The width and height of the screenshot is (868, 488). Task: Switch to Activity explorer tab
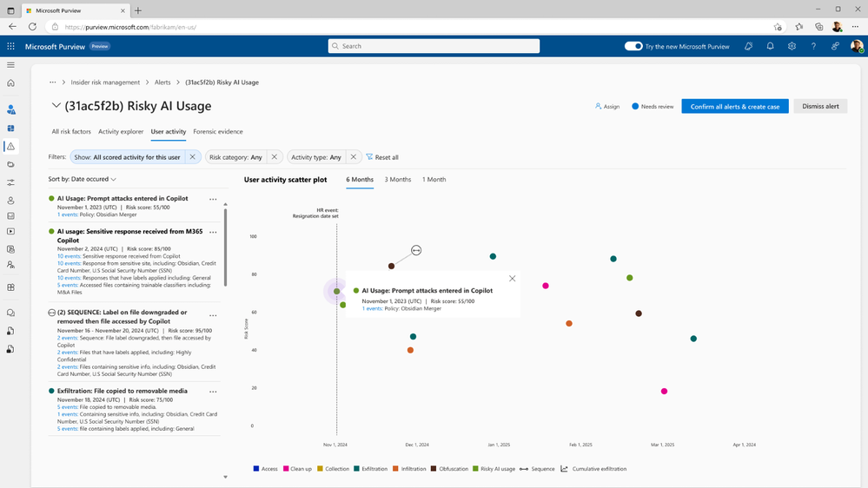[x=121, y=132]
